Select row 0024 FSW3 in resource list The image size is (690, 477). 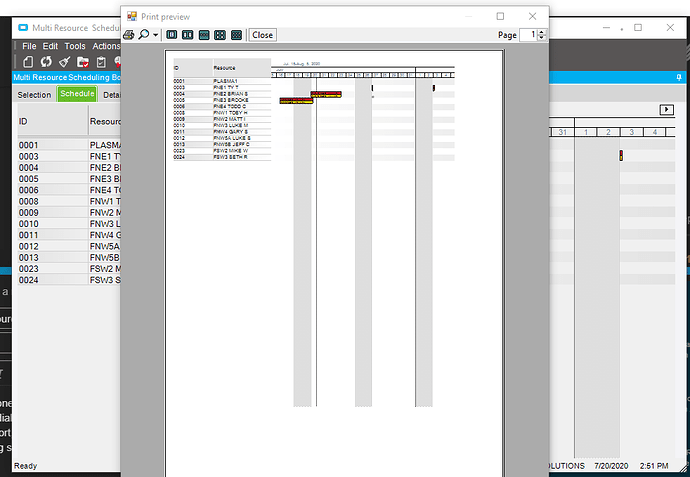click(69, 280)
